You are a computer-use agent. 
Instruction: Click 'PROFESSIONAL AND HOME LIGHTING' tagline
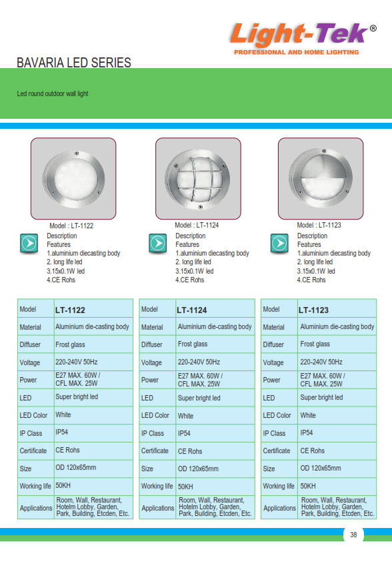pyautogui.click(x=297, y=52)
